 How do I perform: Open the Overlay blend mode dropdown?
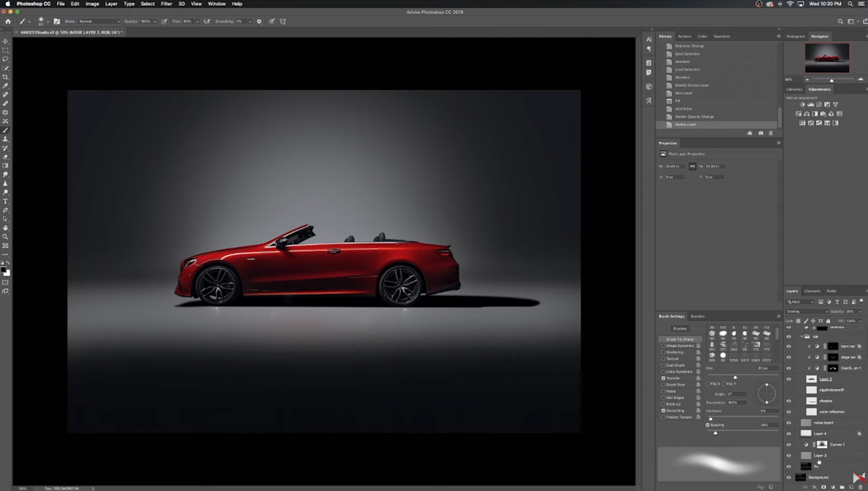coord(806,311)
